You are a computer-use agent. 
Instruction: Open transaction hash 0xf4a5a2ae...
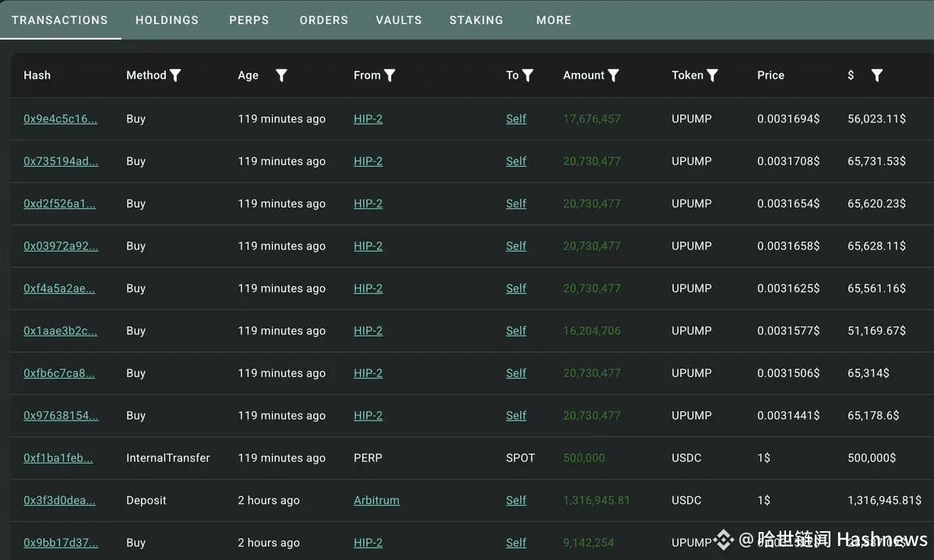59,287
